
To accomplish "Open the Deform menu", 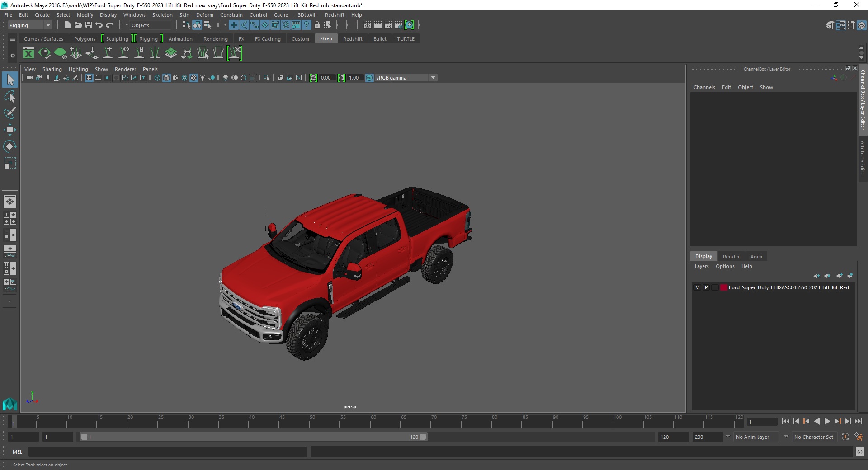I will pyautogui.click(x=204, y=15).
